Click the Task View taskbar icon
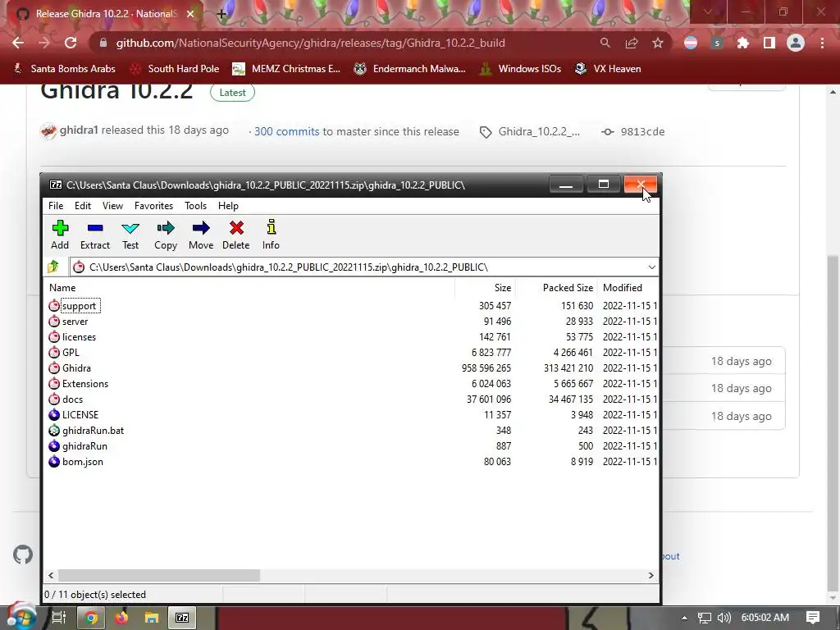840x630 pixels. 58,618
